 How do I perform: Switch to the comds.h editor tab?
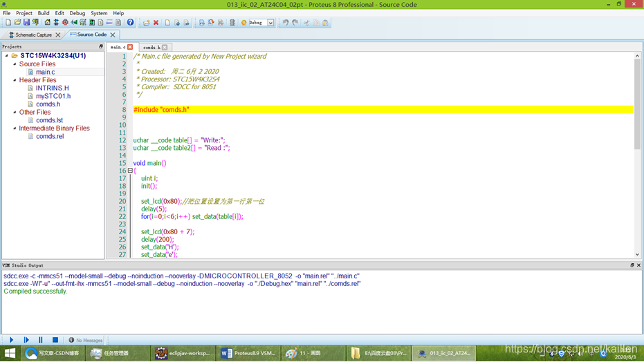(x=151, y=47)
